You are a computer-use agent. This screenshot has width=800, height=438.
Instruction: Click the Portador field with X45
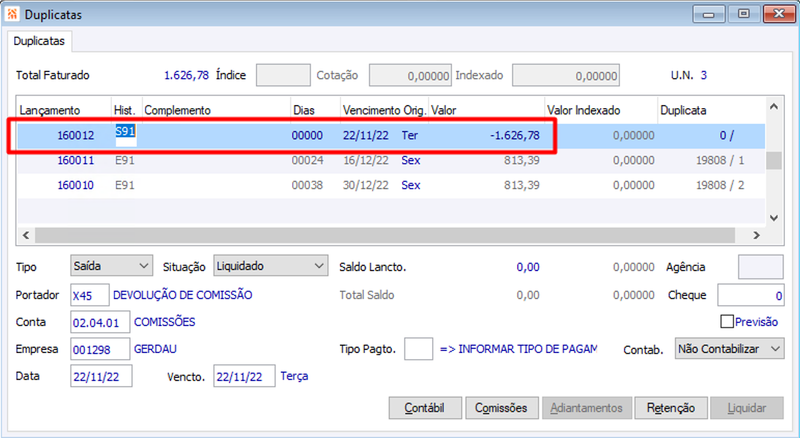click(x=90, y=295)
